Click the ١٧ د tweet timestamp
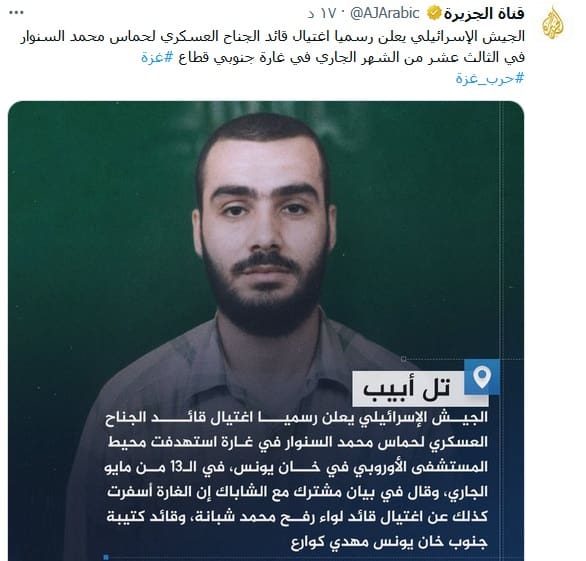The width and height of the screenshot is (586, 561). coord(322,14)
